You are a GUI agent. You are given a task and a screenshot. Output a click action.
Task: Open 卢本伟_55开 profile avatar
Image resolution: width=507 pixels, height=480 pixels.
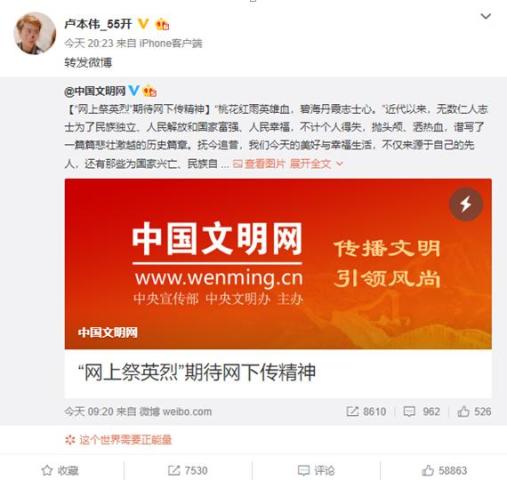click(x=35, y=33)
